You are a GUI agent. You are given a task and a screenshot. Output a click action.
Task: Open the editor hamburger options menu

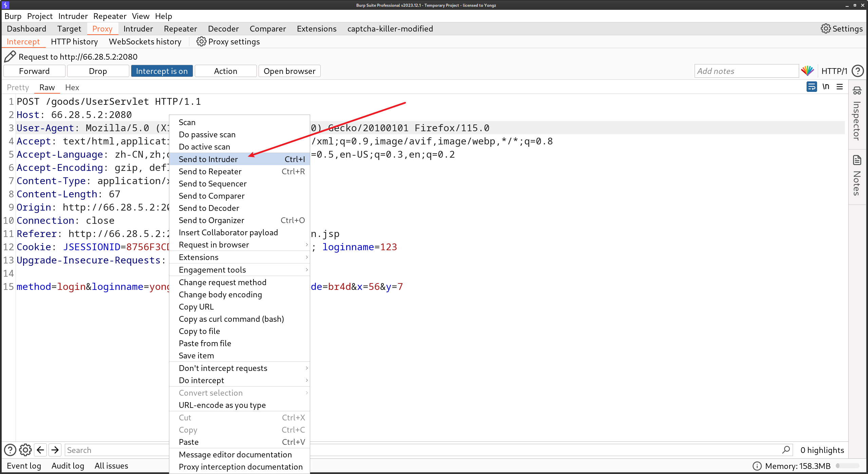[x=840, y=87]
